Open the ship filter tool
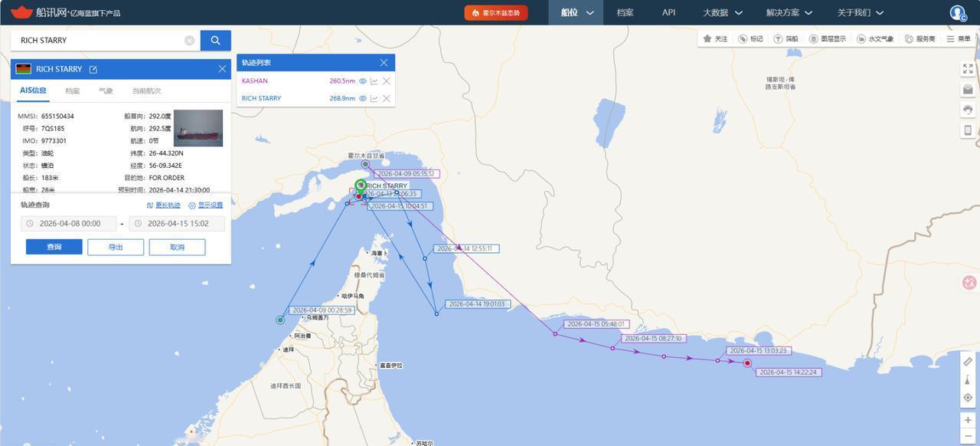Image resolution: width=980 pixels, height=446 pixels. click(x=786, y=38)
